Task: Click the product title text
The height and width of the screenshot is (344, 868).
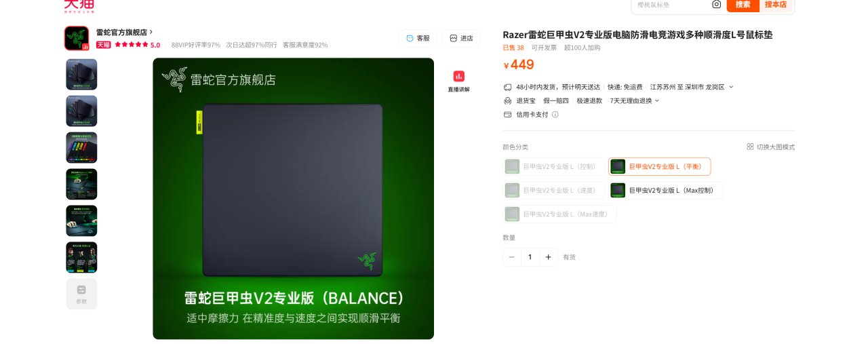Action: point(637,35)
